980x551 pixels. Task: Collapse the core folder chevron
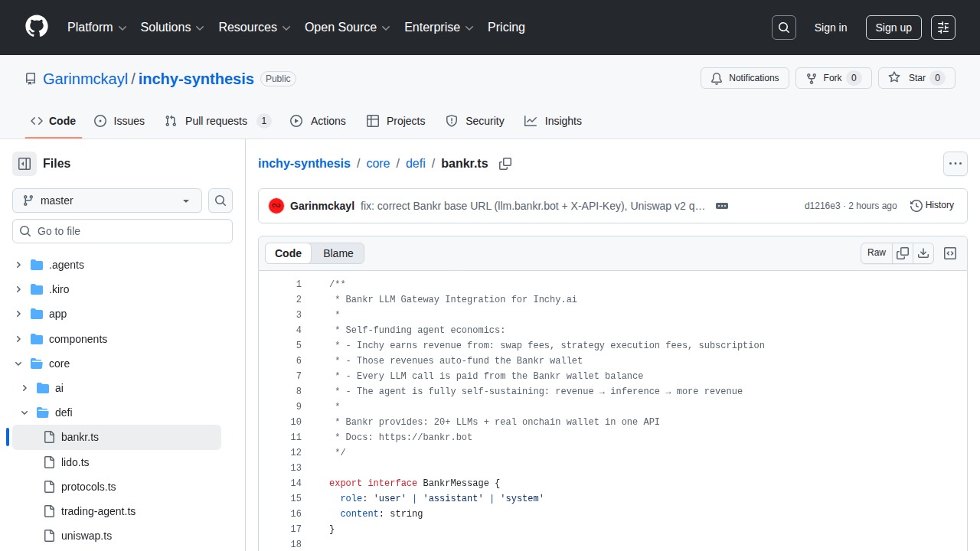18,364
